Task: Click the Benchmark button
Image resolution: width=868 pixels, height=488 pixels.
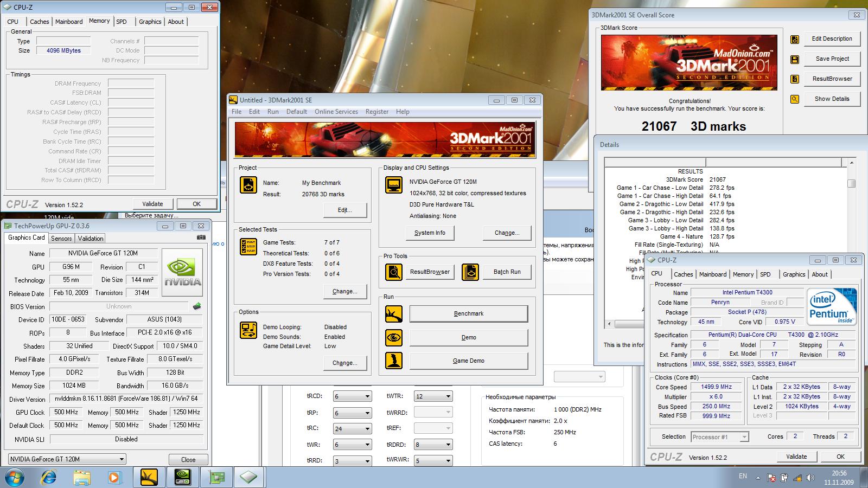Action: [469, 313]
